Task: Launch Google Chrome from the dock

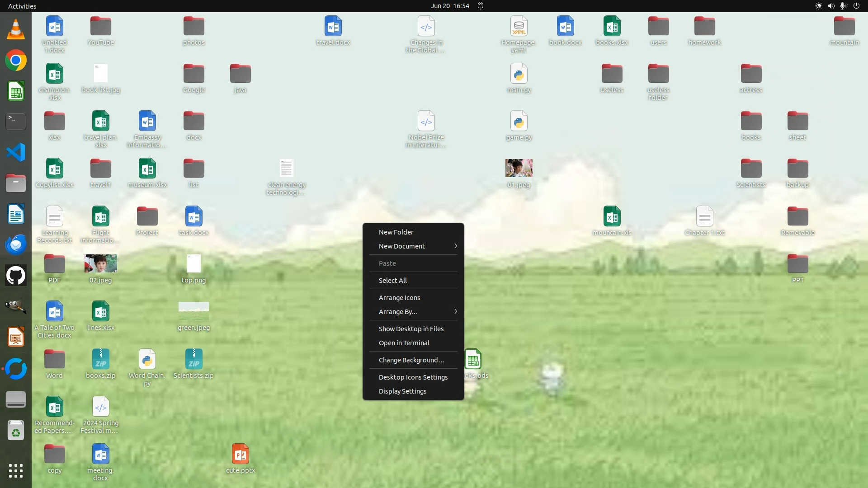Action: coord(16,61)
